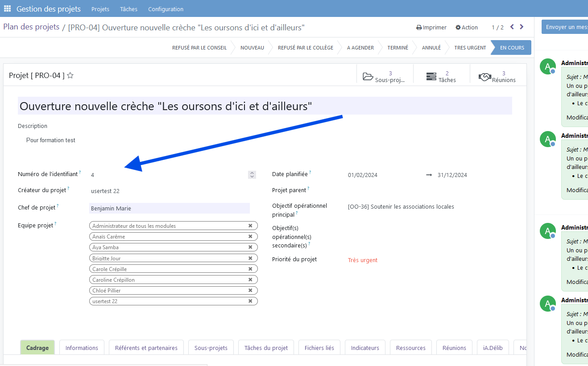Image resolution: width=588 pixels, height=366 pixels.
Task: Click the Imprimer print button
Action: point(431,27)
